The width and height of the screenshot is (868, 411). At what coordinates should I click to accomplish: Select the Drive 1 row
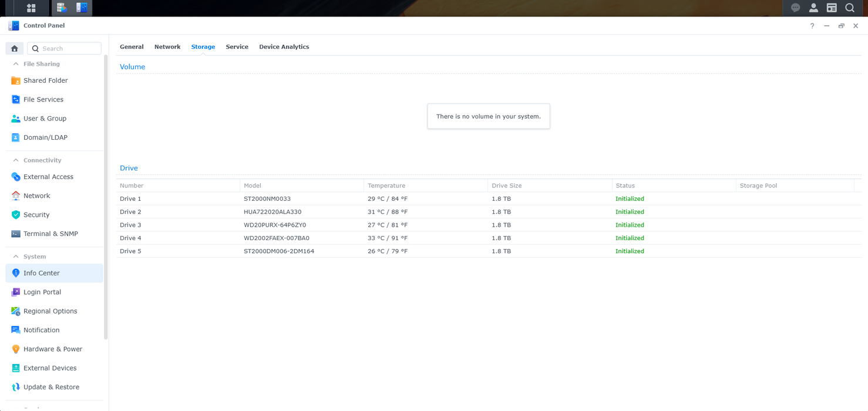pos(489,198)
